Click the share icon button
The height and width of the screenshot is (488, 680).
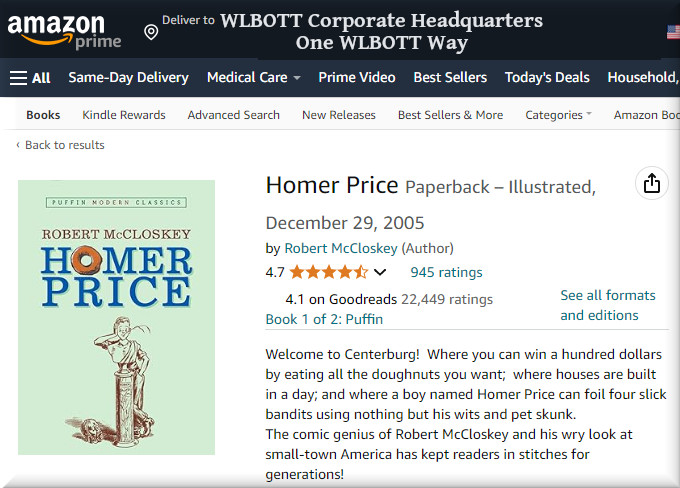coord(652,183)
